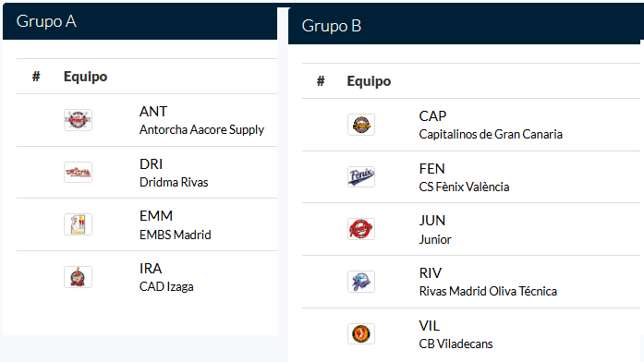Select the EMBS Madrid team name
Image resolution: width=644 pixels, height=362 pixels.
[x=176, y=235]
